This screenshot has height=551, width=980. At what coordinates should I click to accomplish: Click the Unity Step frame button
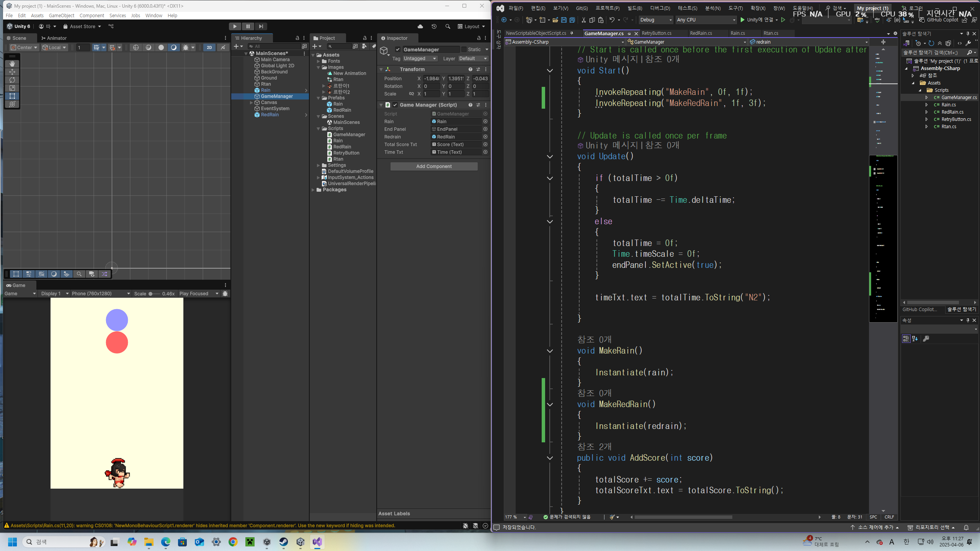pyautogui.click(x=261, y=26)
